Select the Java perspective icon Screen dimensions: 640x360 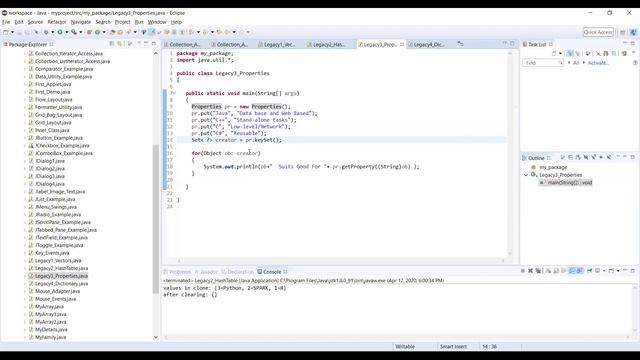point(633,32)
